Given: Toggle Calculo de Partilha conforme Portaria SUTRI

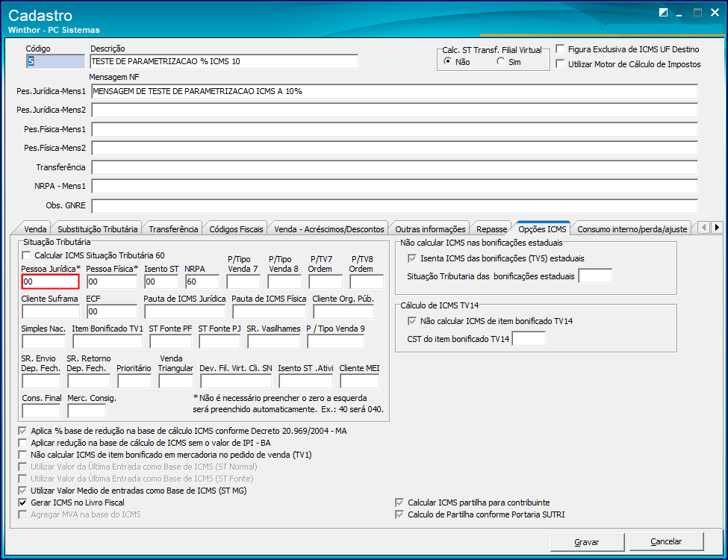Looking at the screenshot, I should pos(399,514).
